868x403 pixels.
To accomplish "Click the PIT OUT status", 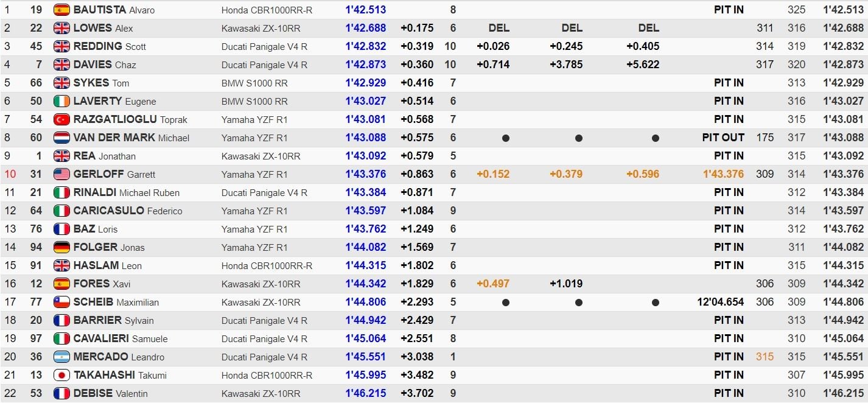I will pyautogui.click(x=723, y=138).
